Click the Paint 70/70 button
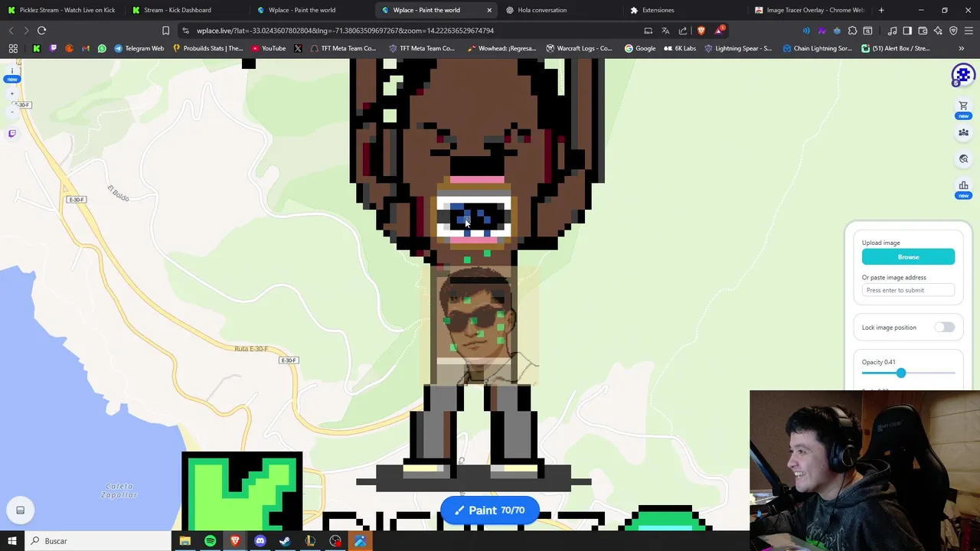980x551 pixels. click(490, 510)
